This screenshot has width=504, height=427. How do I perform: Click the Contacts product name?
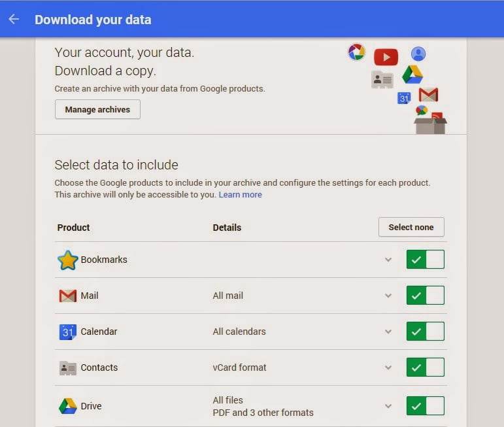99,367
